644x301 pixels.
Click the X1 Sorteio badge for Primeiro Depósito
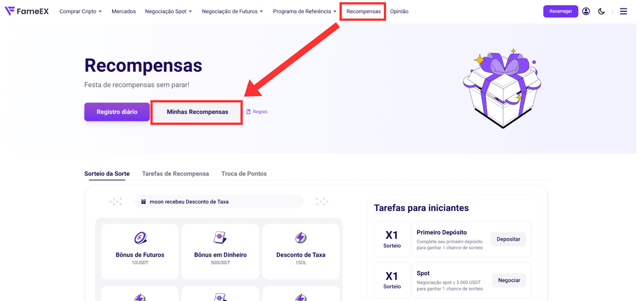click(392, 239)
